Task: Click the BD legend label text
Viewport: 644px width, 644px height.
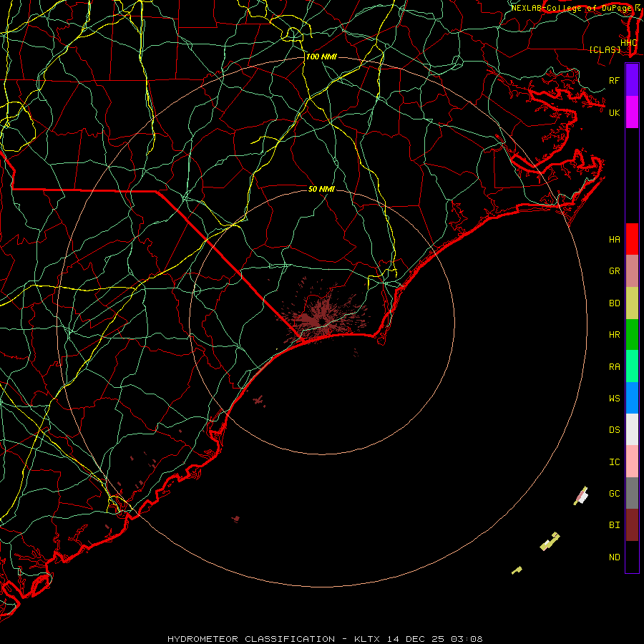Action: point(615,303)
